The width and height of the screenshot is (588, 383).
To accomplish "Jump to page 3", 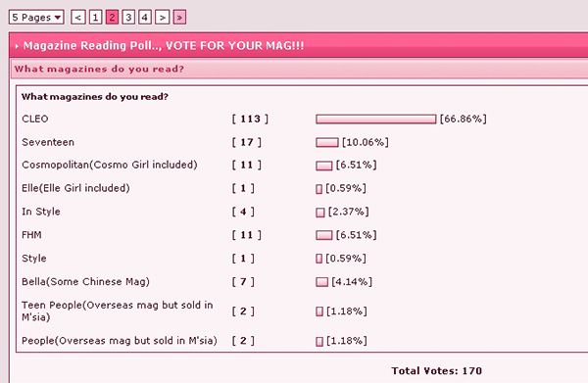I will [128, 18].
